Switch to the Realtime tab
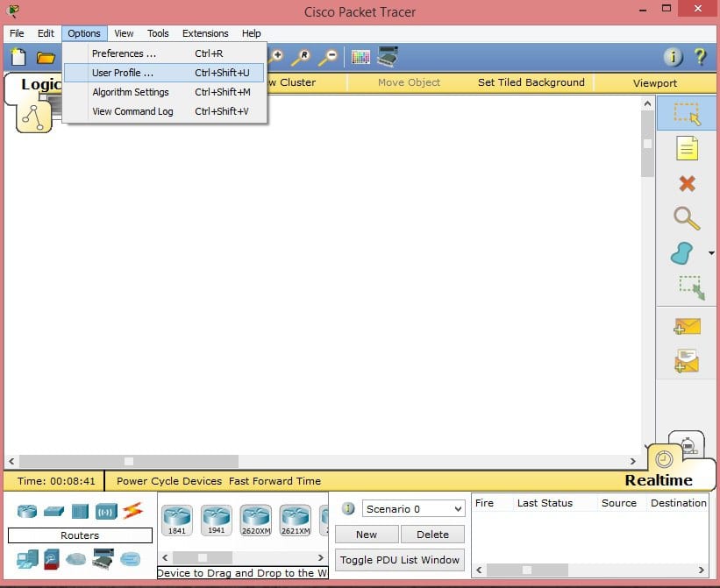The image size is (720, 588). click(x=658, y=479)
